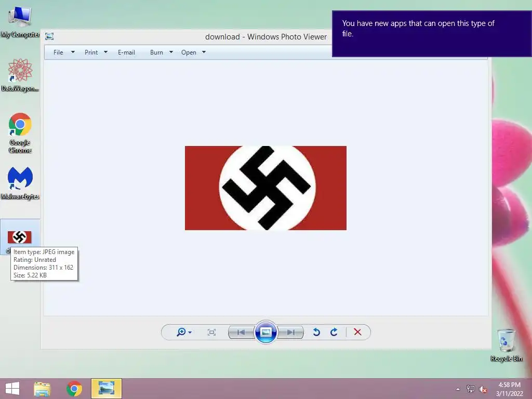Click the Open menu item
The image size is (532, 399).
click(189, 52)
